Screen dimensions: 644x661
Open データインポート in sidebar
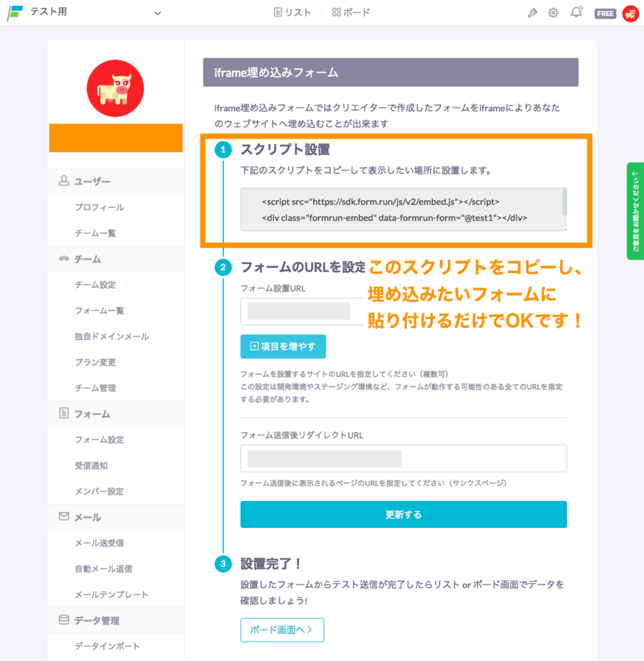pos(107,646)
